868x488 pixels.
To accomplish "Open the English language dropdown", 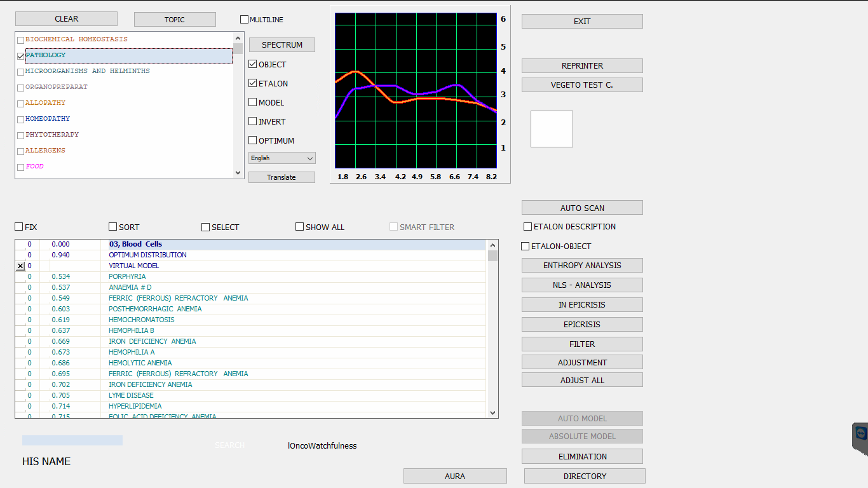I will click(281, 158).
